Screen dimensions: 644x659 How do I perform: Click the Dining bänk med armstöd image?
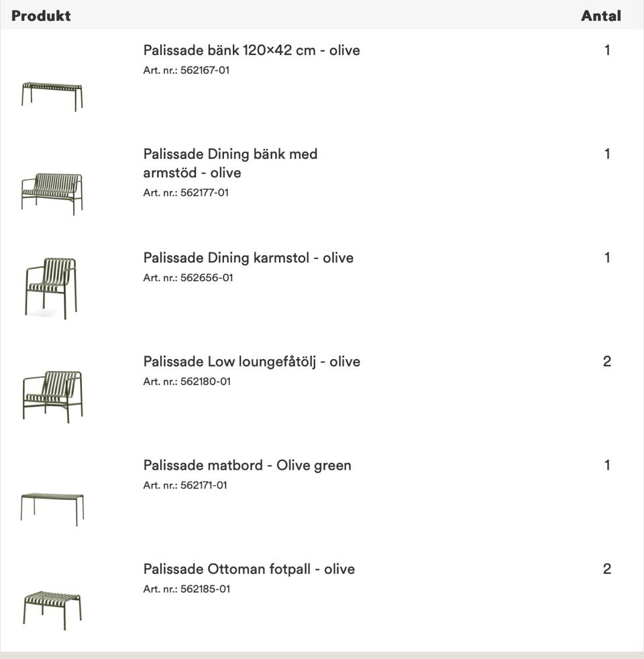pyautogui.click(x=52, y=193)
